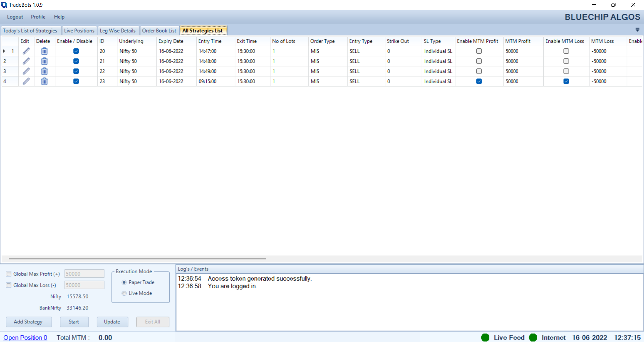Edit strategy ID 21 with the pencil icon

coord(26,61)
